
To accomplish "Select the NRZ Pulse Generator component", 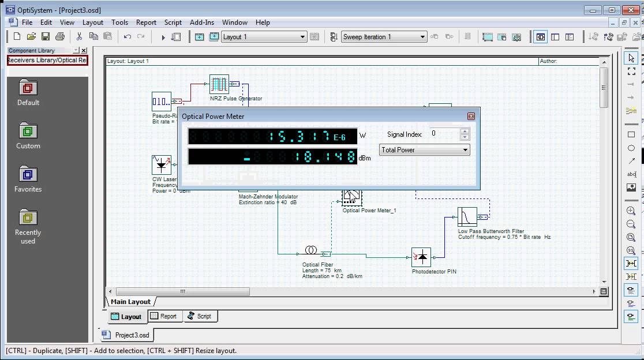I will pos(219,84).
